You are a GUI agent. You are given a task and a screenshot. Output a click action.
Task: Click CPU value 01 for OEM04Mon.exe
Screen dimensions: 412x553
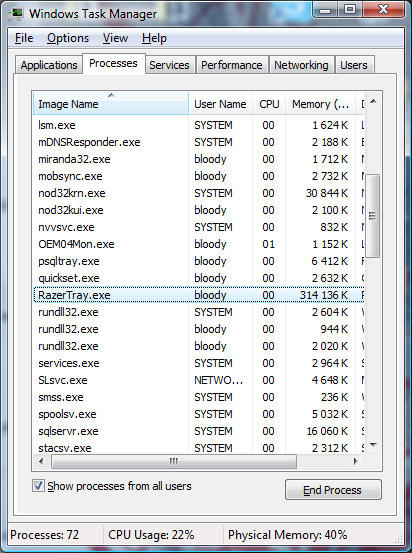(268, 244)
